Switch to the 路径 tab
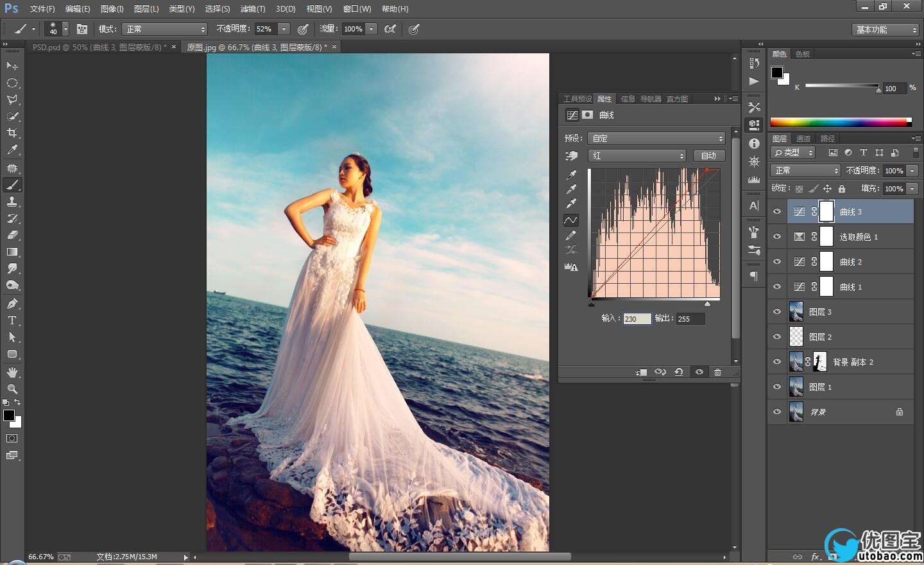This screenshot has height=565, width=924. 828,139
